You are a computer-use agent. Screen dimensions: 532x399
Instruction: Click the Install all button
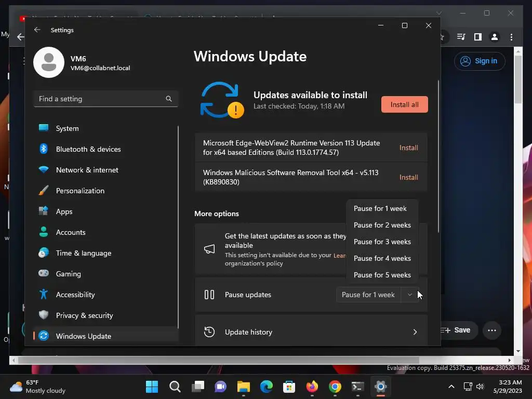404,104
